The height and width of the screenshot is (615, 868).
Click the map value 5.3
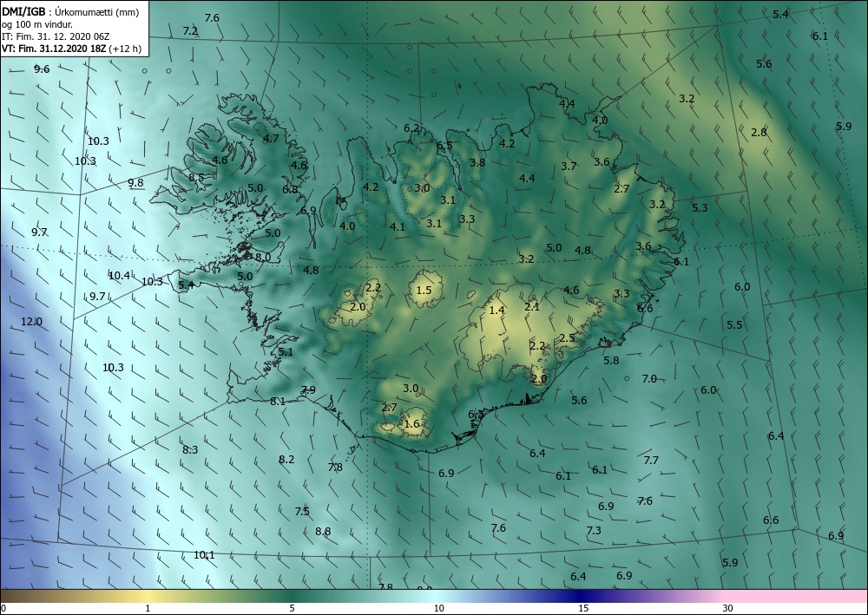pyautogui.click(x=700, y=208)
